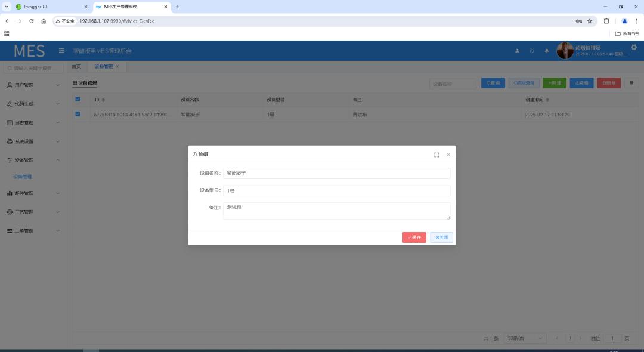
Task: Click the 保存 save button
Action: pos(414,237)
